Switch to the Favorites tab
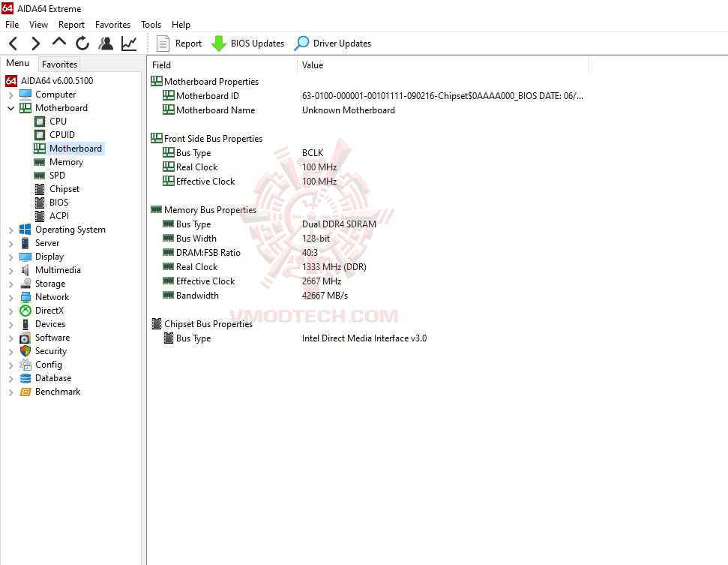728x565 pixels. [x=58, y=64]
